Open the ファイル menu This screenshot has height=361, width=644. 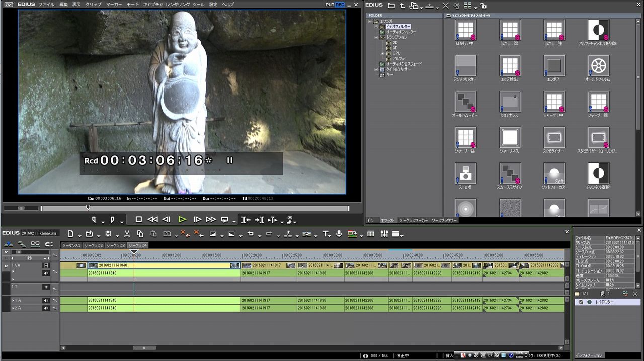click(x=46, y=4)
